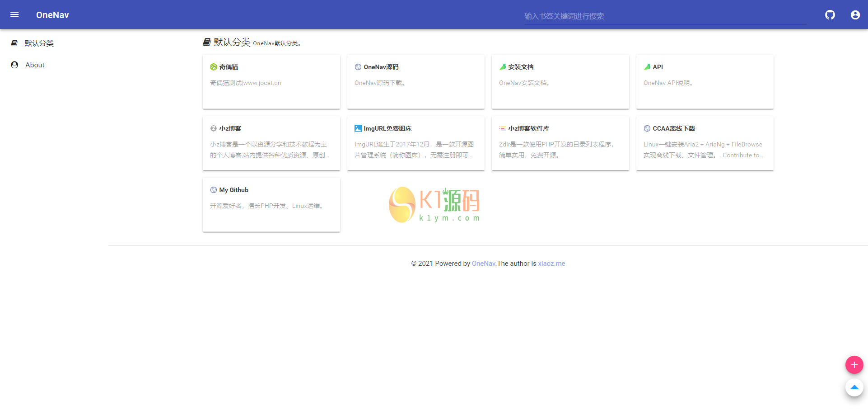Click the favicon of My Github card

(214, 190)
